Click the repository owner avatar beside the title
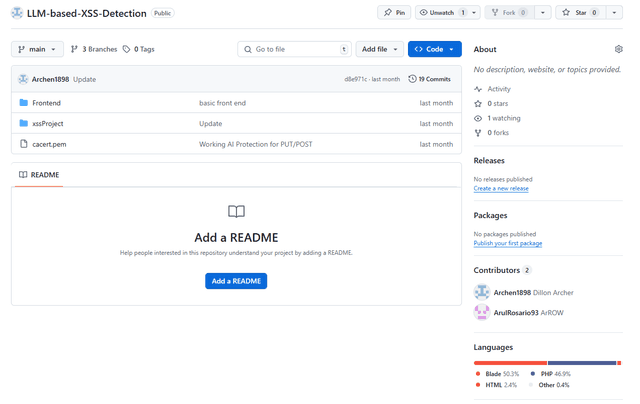This screenshot has width=640, height=404. point(17,13)
